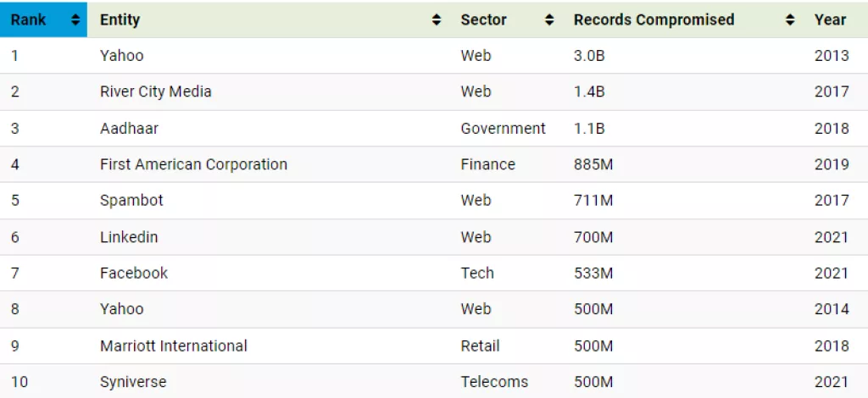
Task: Select the Government sector cell
Action: [504, 128]
